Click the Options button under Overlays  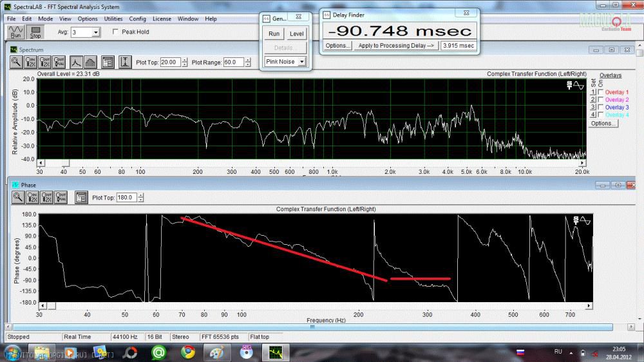tap(603, 123)
